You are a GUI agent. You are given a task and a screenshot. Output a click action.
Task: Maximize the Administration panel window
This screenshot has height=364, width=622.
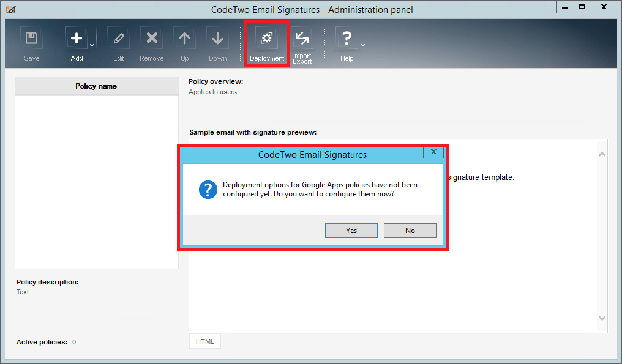pyautogui.click(x=582, y=7)
